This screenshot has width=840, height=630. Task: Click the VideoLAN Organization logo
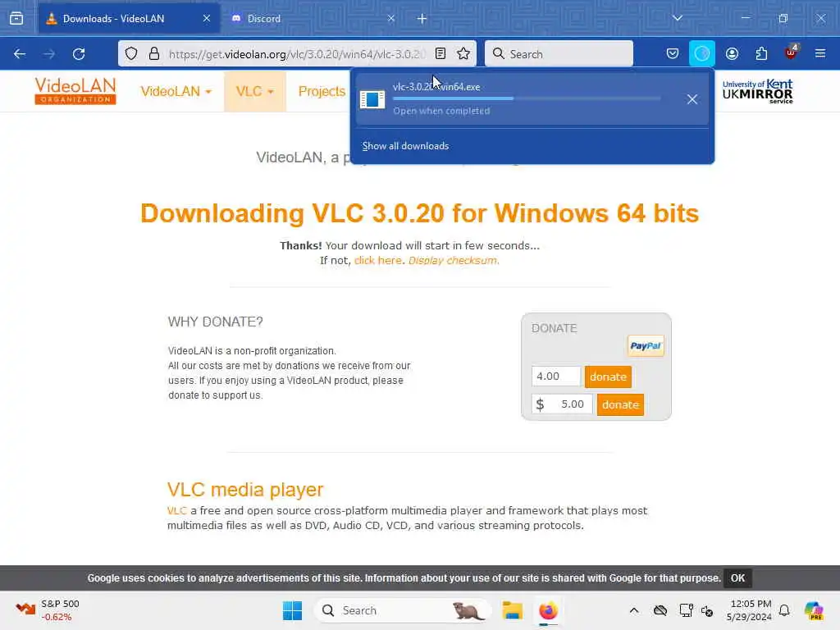coord(75,90)
